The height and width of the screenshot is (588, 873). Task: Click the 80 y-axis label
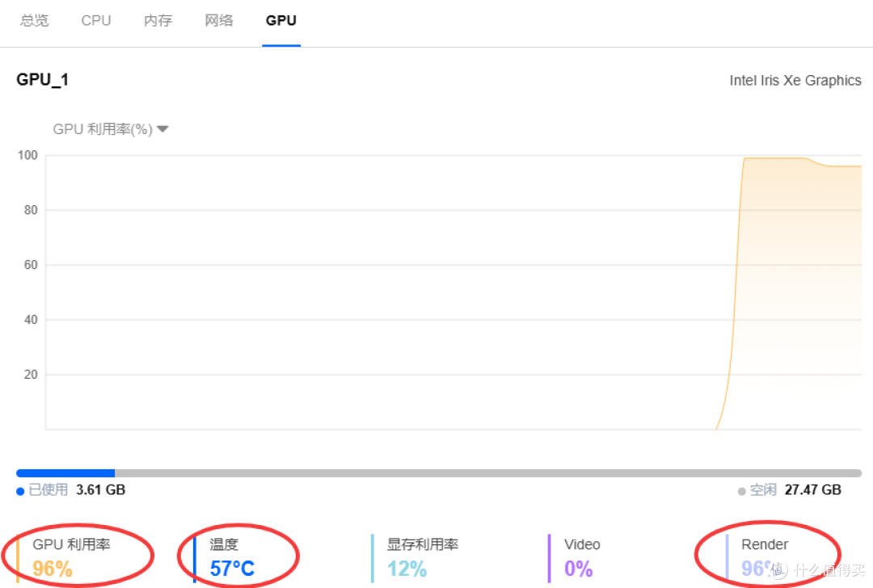31,210
